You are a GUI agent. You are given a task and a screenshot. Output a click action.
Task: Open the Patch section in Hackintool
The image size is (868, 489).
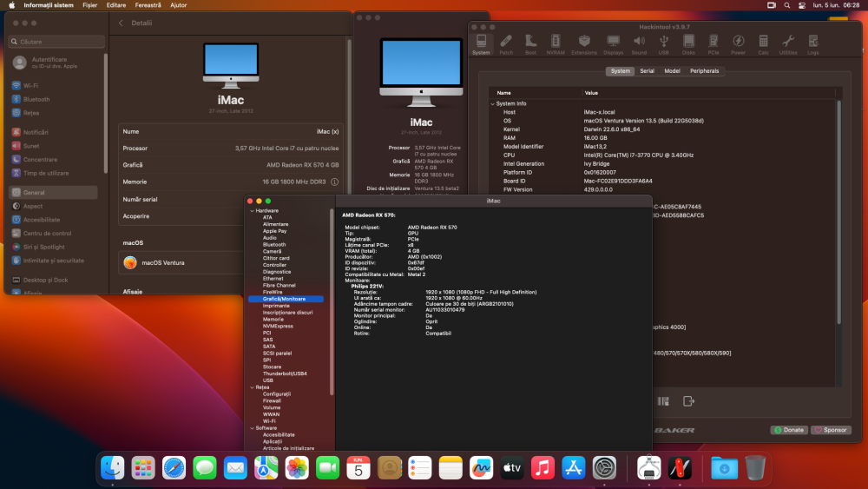coord(506,44)
